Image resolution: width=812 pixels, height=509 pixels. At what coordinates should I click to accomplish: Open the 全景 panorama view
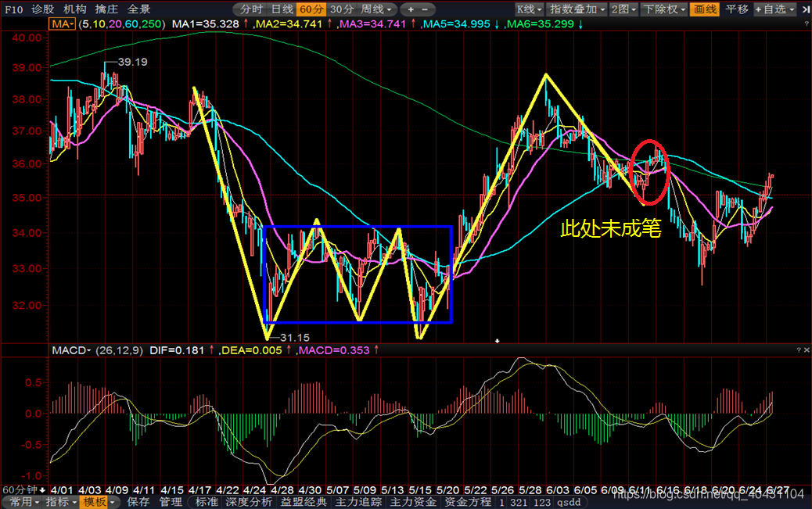[x=138, y=9]
